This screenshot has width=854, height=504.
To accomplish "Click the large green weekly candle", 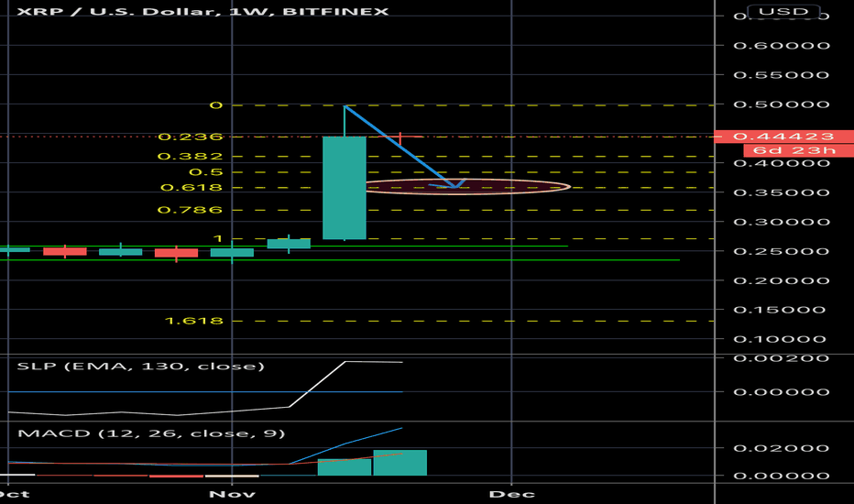I will click(345, 188).
